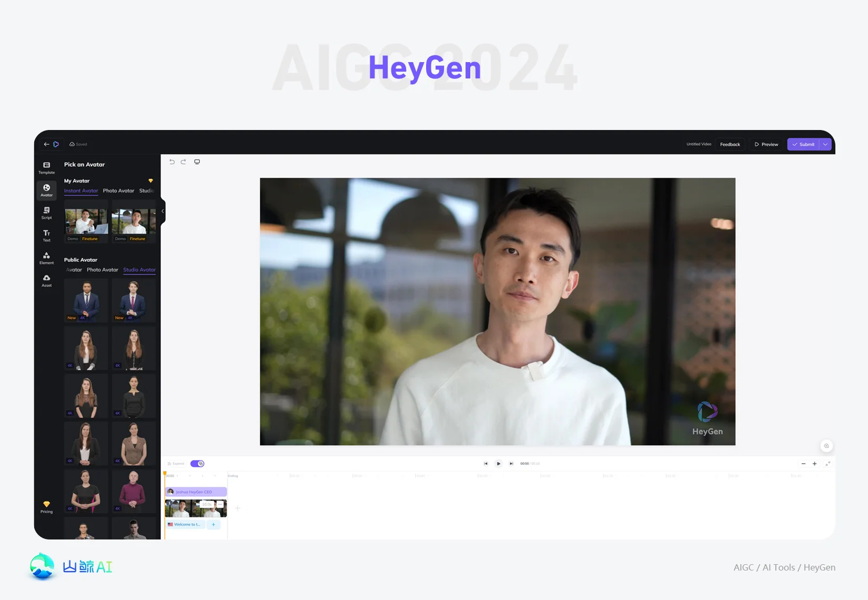
Task: Click the back arrow in top bar
Action: coord(46,144)
